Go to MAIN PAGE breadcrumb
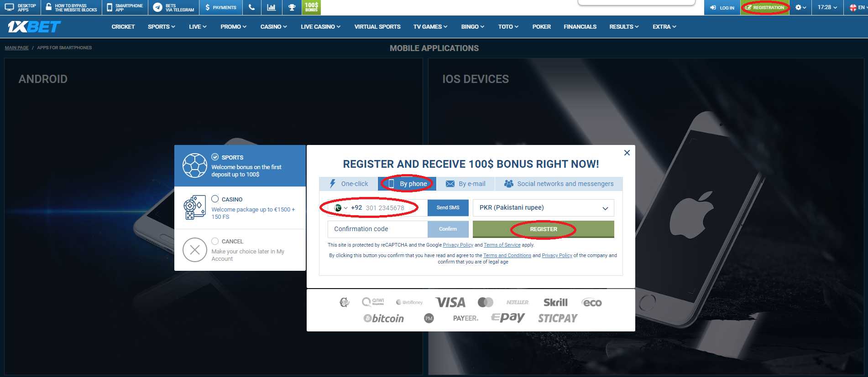868x377 pixels. pyautogui.click(x=16, y=47)
